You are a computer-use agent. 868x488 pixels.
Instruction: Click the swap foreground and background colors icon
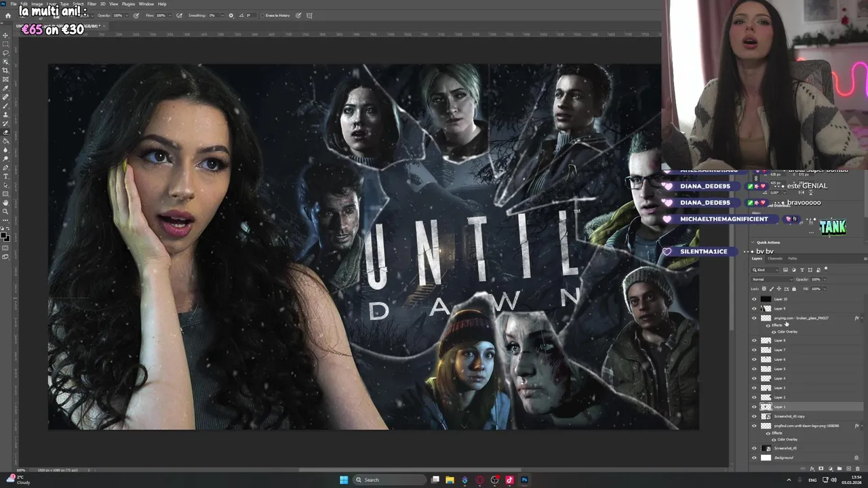tap(9, 229)
